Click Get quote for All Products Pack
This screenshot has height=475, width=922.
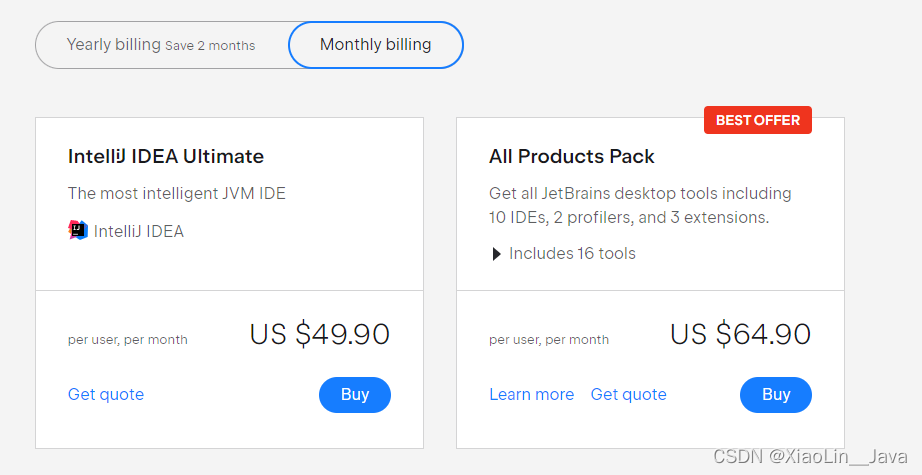(628, 395)
